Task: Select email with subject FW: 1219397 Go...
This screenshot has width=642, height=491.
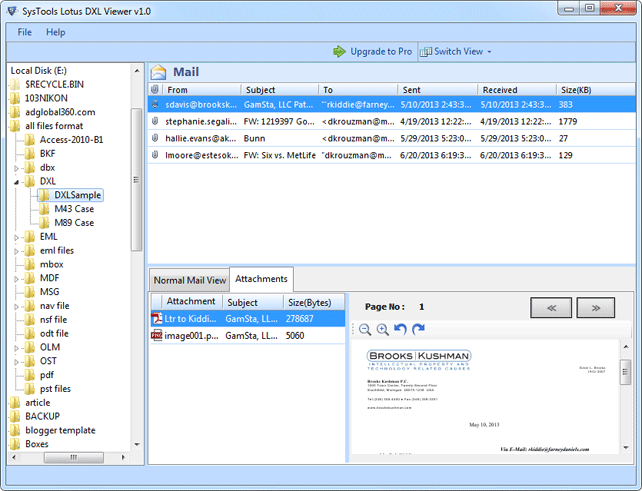Action: point(391,122)
